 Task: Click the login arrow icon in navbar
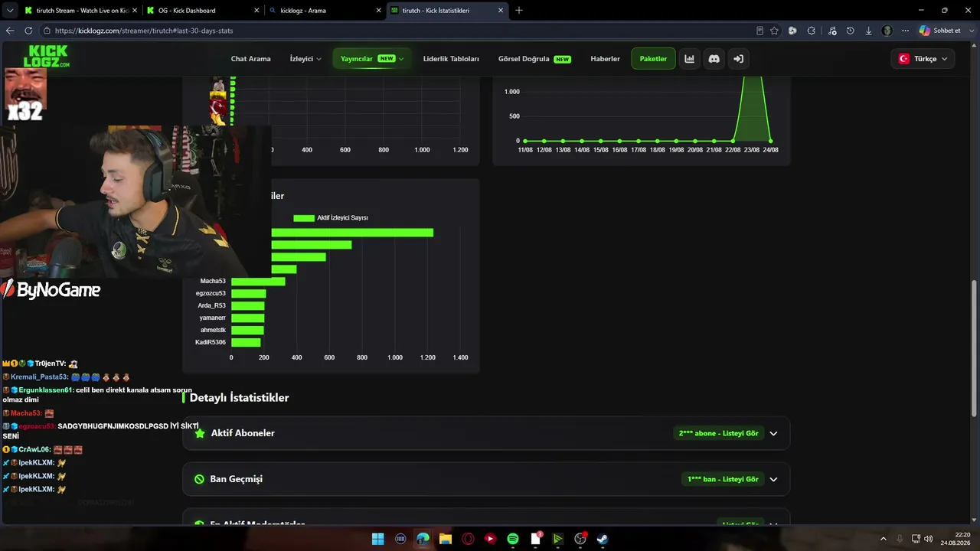pyautogui.click(x=739, y=59)
